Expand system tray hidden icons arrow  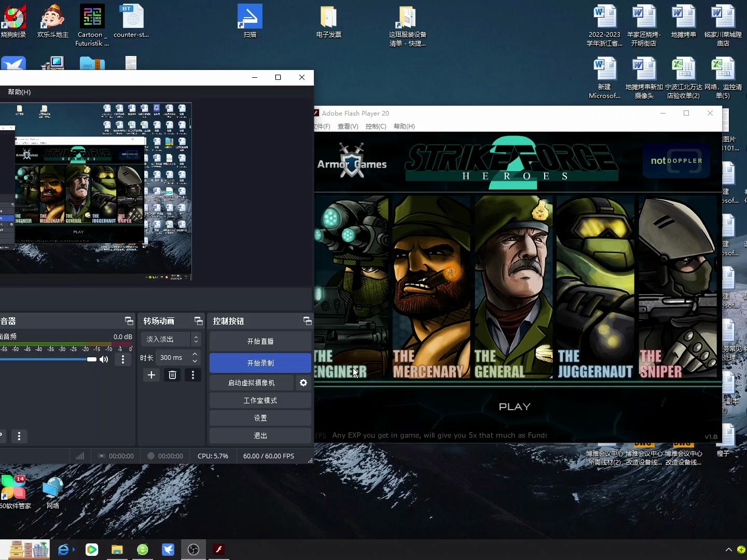pos(728,550)
